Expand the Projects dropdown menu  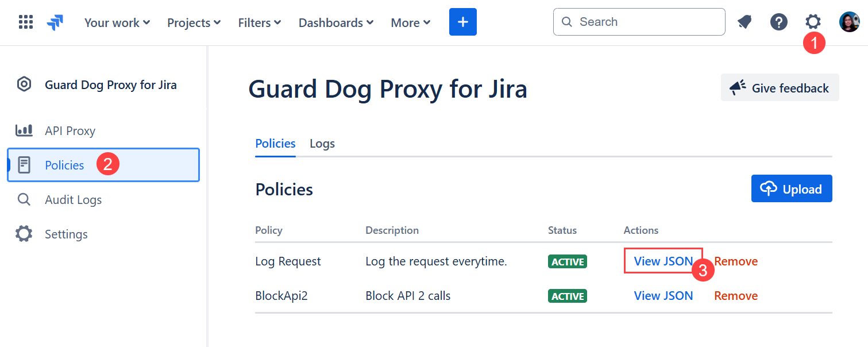[194, 23]
